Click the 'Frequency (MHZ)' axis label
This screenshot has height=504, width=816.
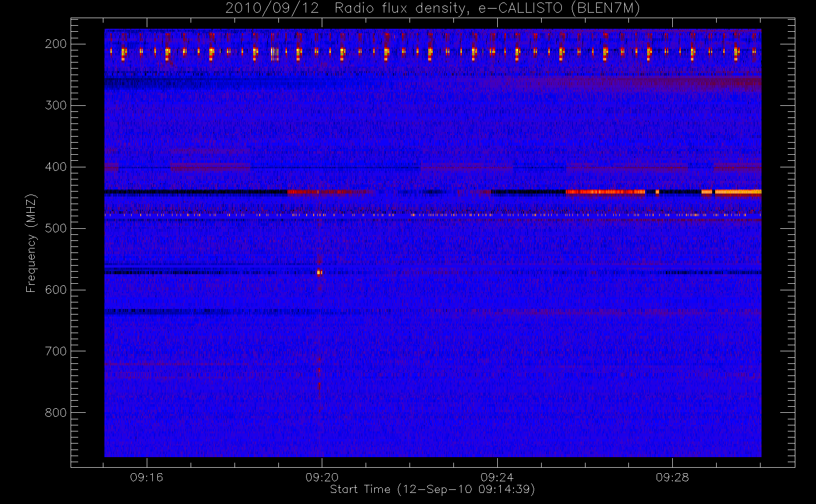pos(31,243)
